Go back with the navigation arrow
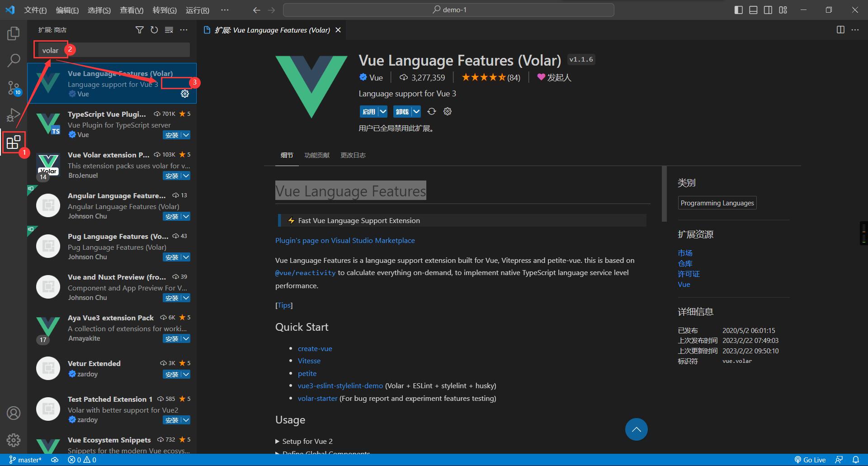This screenshot has height=466, width=868. 257,10
